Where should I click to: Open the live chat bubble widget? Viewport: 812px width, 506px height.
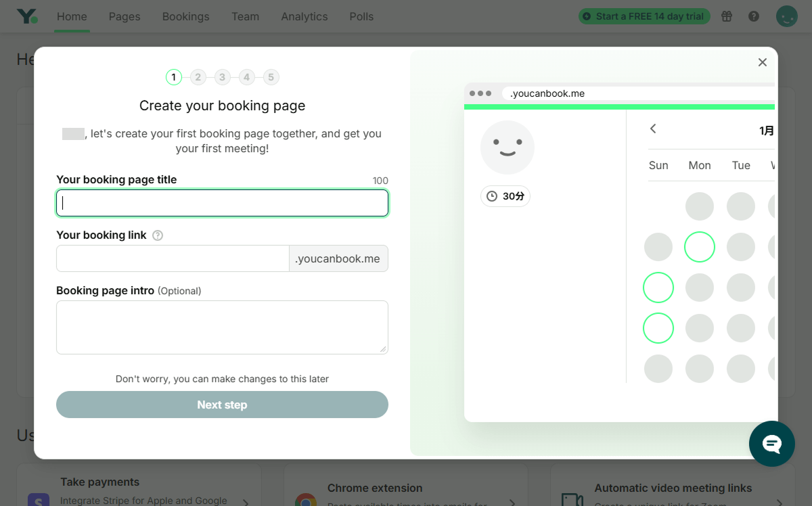(772, 444)
